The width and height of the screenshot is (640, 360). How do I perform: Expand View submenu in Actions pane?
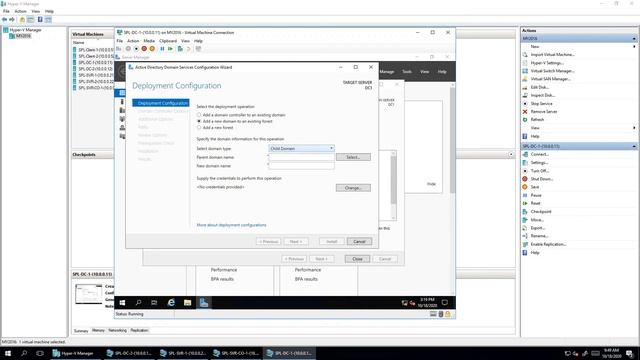(634, 128)
